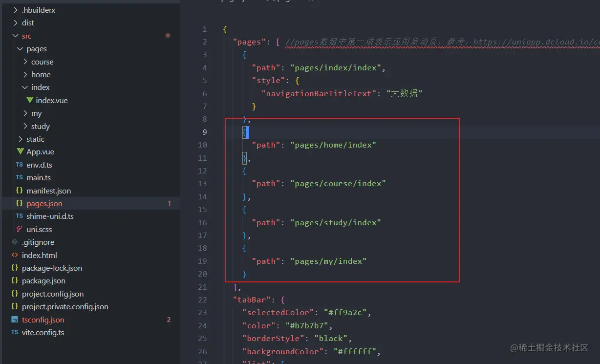Select pages.json in the explorer
Image resolution: width=600 pixels, height=364 pixels.
[x=44, y=203]
